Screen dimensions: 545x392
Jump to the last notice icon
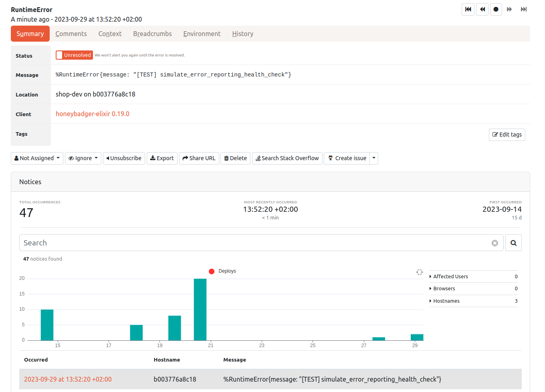523,9
